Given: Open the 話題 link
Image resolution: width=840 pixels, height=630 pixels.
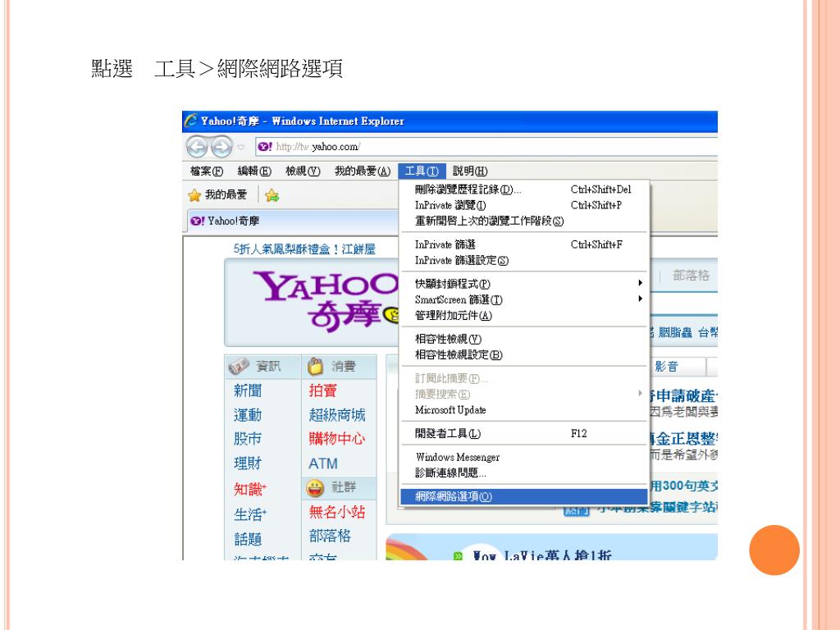Looking at the screenshot, I should tap(248, 538).
